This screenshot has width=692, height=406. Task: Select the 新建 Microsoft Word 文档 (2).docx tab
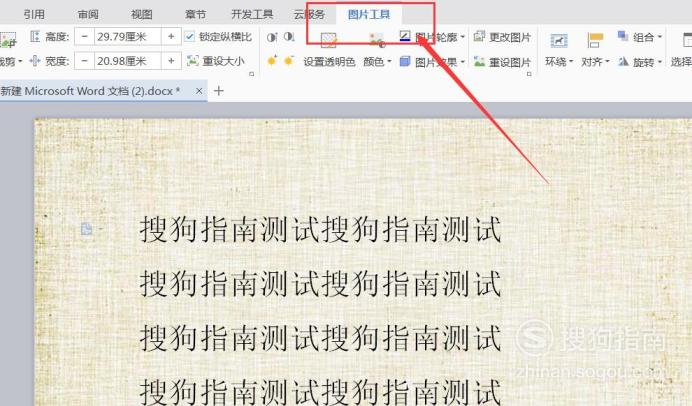(x=90, y=91)
